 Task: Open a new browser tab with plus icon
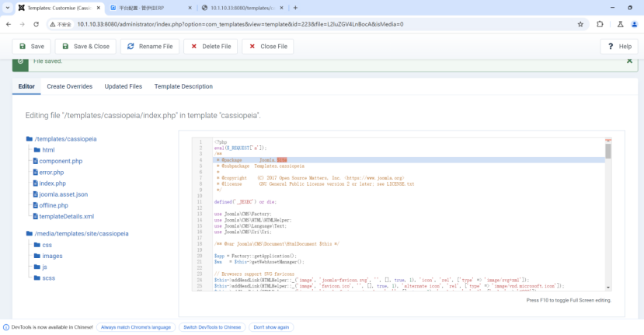coord(295,8)
